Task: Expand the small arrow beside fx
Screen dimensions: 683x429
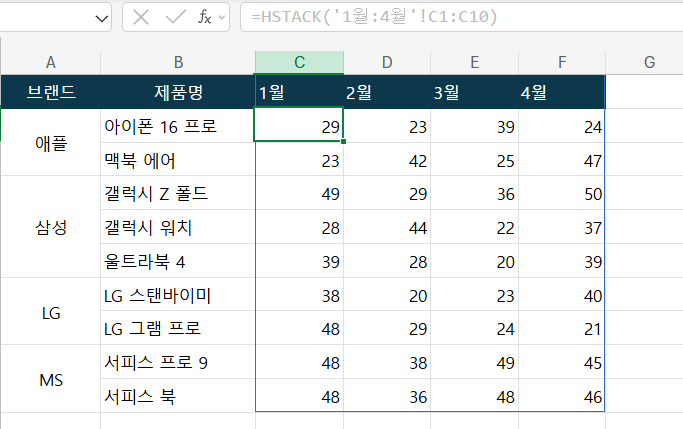Action: 222,17
